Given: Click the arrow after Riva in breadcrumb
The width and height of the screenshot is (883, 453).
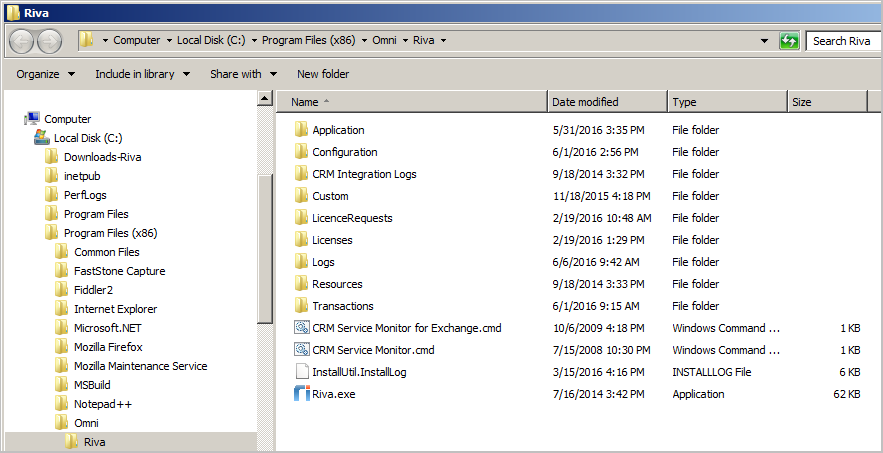Looking at the screenshot, I should tap(443, 41).
